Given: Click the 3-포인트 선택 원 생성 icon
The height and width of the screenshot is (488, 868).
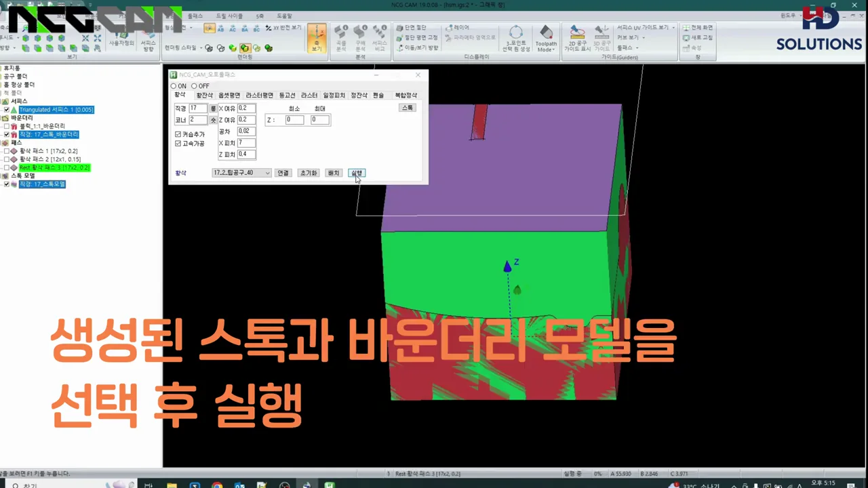Looking at the screenshot, I should coord(517,39).
